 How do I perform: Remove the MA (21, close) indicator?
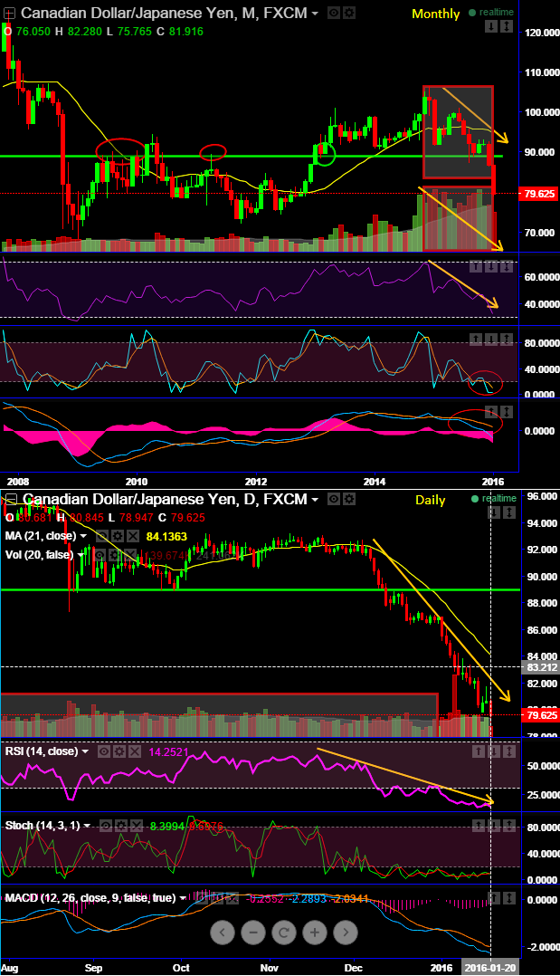coord(132,536)
